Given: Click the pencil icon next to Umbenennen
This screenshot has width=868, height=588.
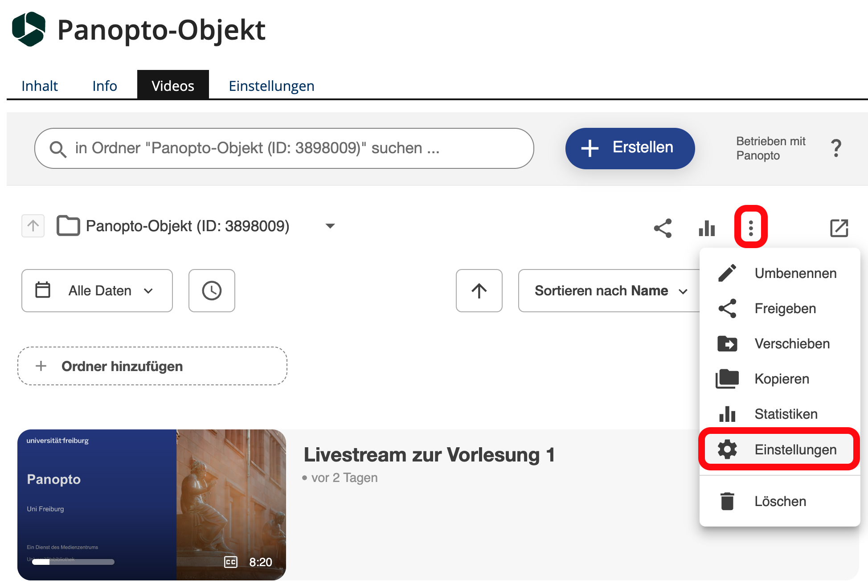Looking at the screenshot, I should (x=727, y=273).
